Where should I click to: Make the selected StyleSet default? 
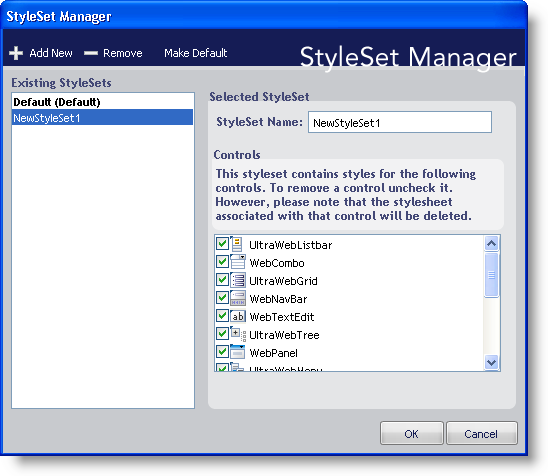tap(196, 53)
